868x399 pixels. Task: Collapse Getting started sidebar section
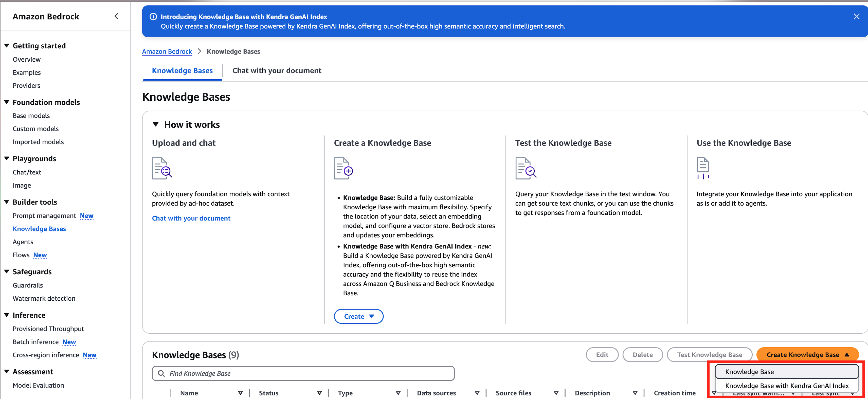[6, 45]
